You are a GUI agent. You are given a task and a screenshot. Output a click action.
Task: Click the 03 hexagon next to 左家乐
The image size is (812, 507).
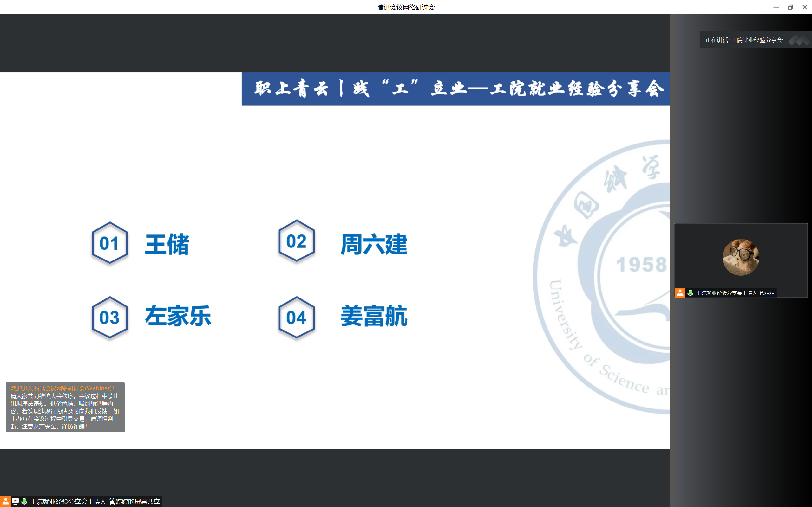click(110, 317)
